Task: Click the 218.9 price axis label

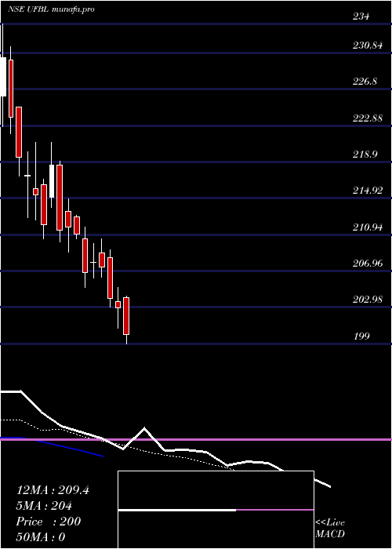Action: click(365, 155)
